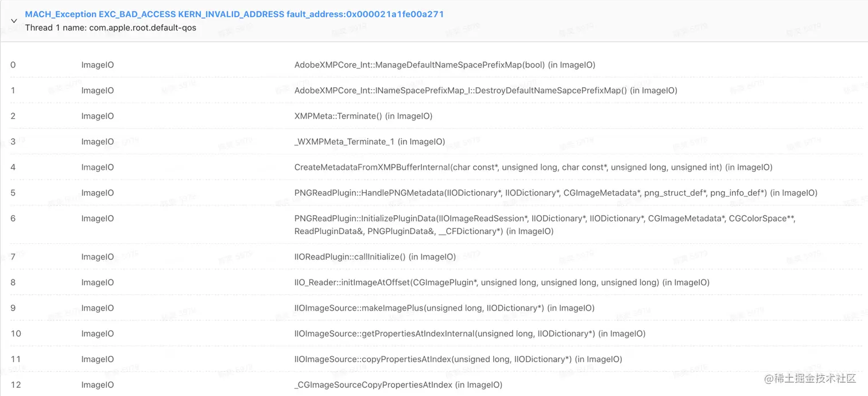Click the ImageIO module in frame 9

point(98,308)
